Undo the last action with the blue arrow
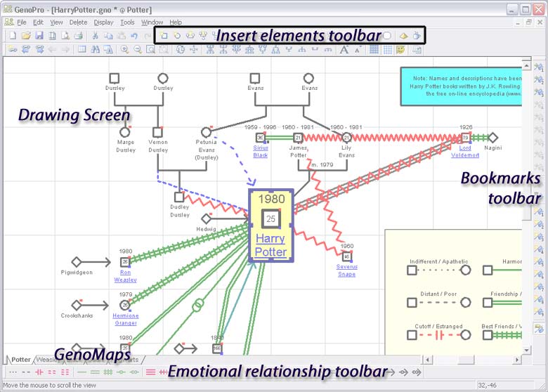 click(134, 36)
